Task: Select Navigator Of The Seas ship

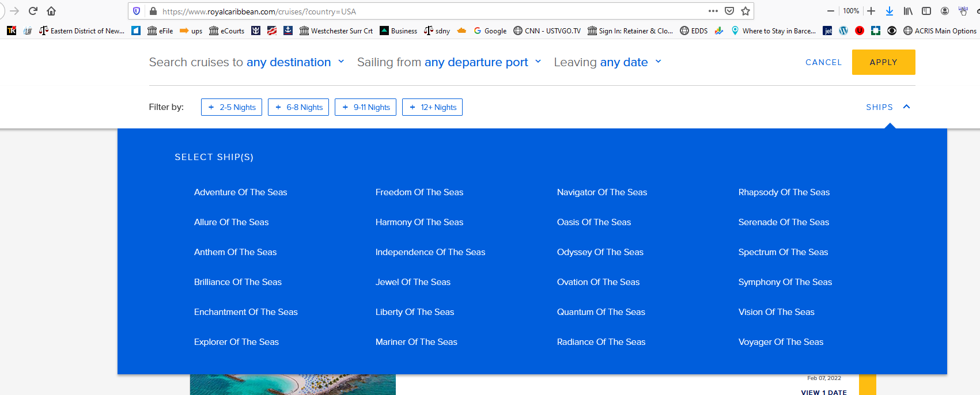Action: 602,192
